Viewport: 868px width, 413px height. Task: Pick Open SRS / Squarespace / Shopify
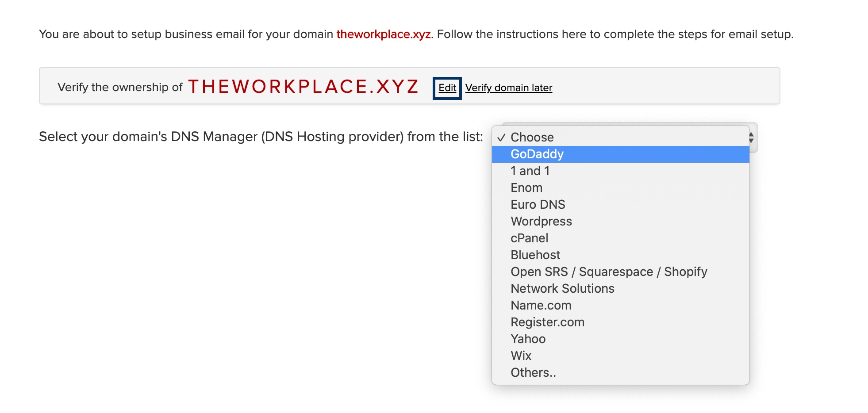click(620, 272)
